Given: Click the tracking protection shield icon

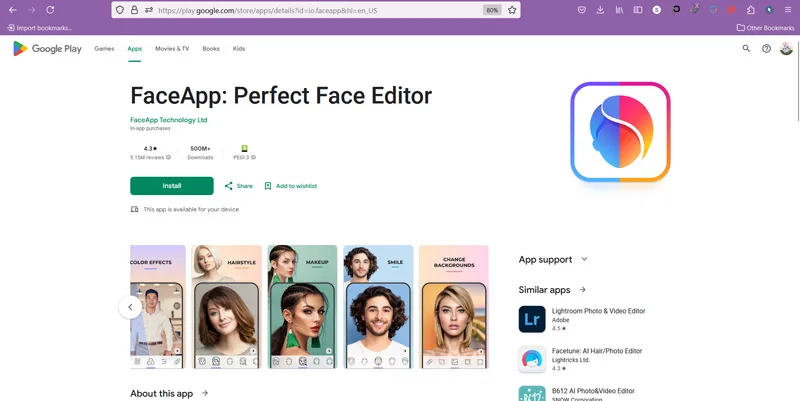Looking at the screenshot, I should 120,10.
